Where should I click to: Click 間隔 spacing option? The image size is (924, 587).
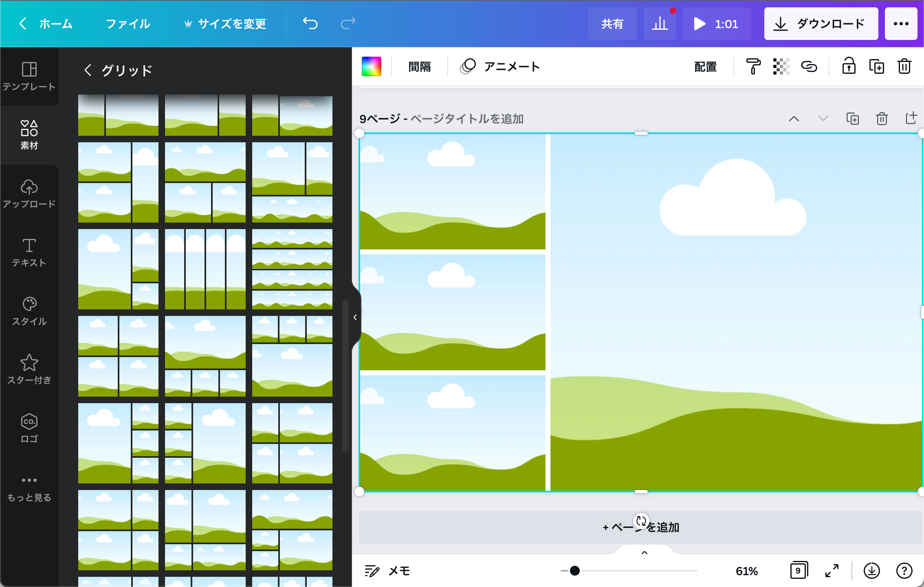[420, 66]
